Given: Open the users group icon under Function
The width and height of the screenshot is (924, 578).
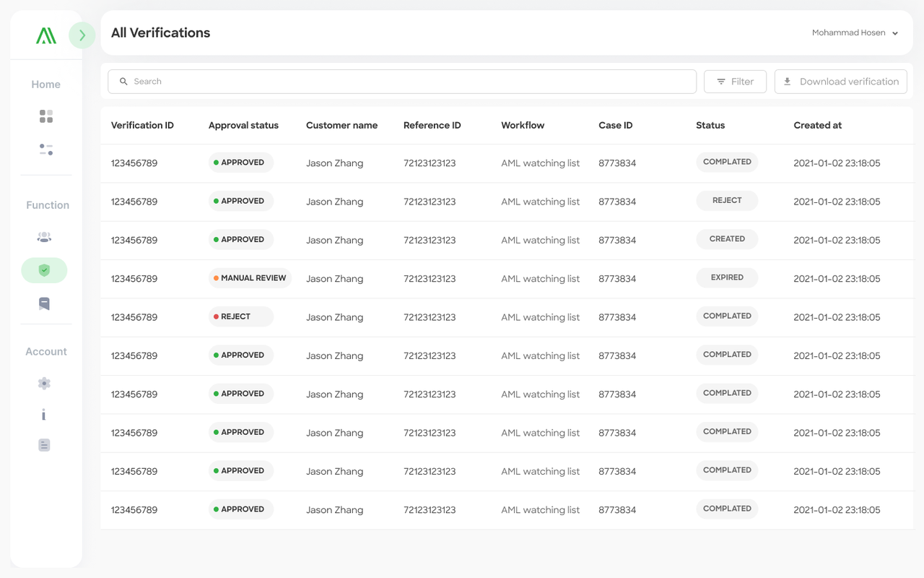Looking at the screenshot, I should (x=44, y=237).
